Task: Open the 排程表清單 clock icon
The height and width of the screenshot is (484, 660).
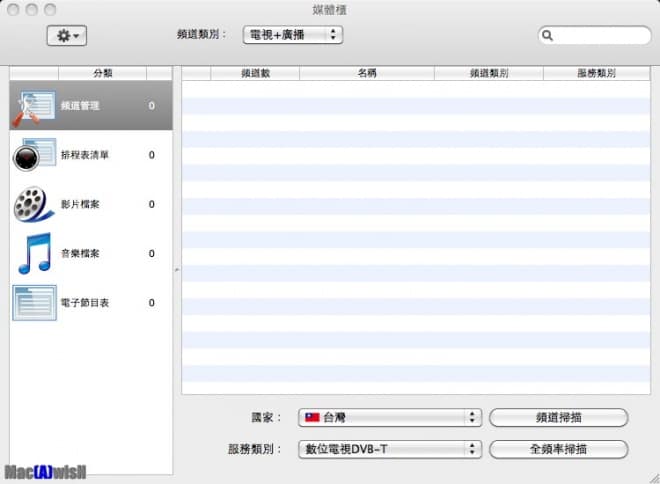Action: point(35,155)
